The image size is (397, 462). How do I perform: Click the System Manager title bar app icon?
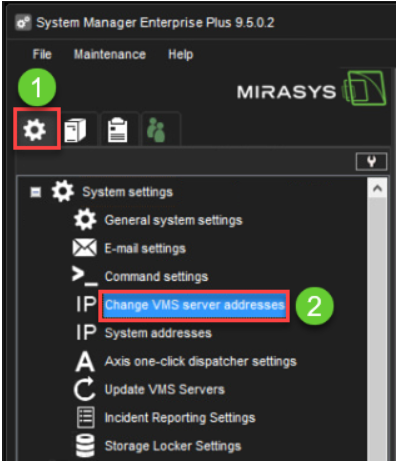[23, 23]
